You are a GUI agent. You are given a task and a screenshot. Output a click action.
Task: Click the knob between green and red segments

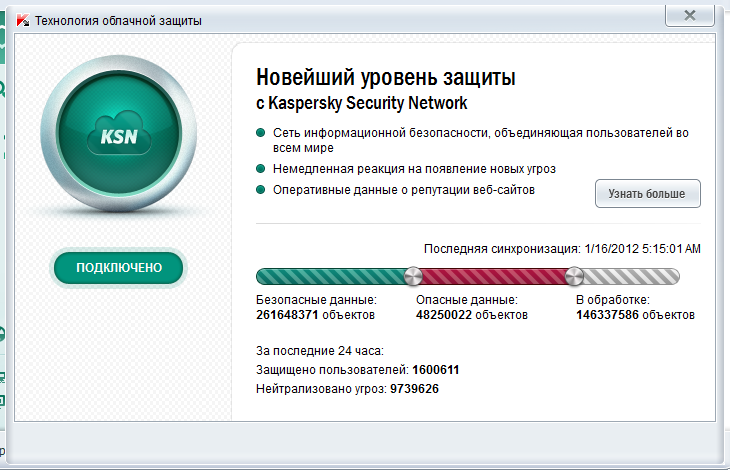point(413,276)
